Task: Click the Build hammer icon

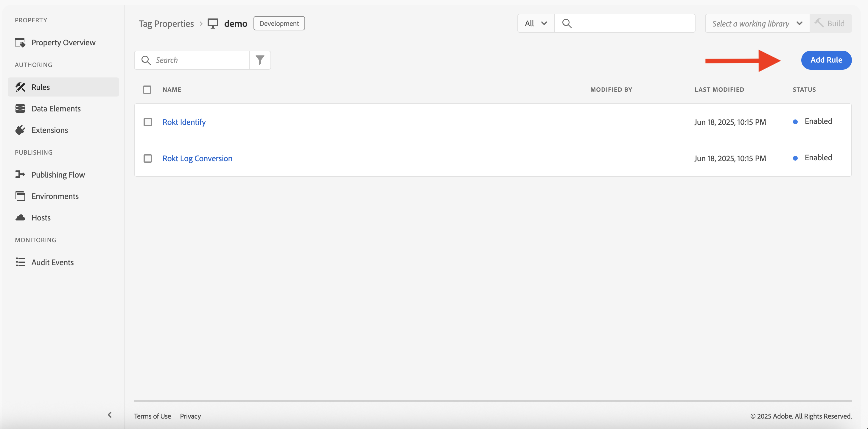Action: tap(819, 23)
